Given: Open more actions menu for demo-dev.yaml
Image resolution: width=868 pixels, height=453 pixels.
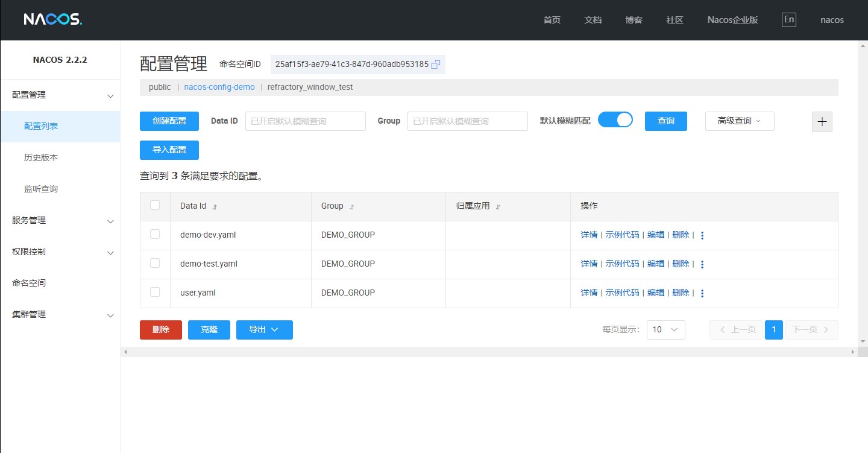Looking at the screenshot, I should 702,235.
